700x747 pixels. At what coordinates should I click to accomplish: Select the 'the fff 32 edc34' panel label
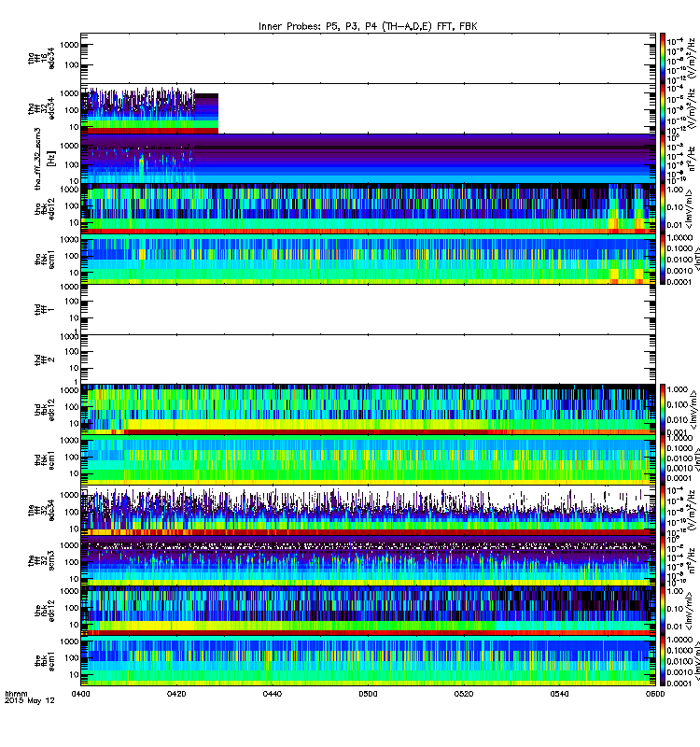tap(42, 511)
